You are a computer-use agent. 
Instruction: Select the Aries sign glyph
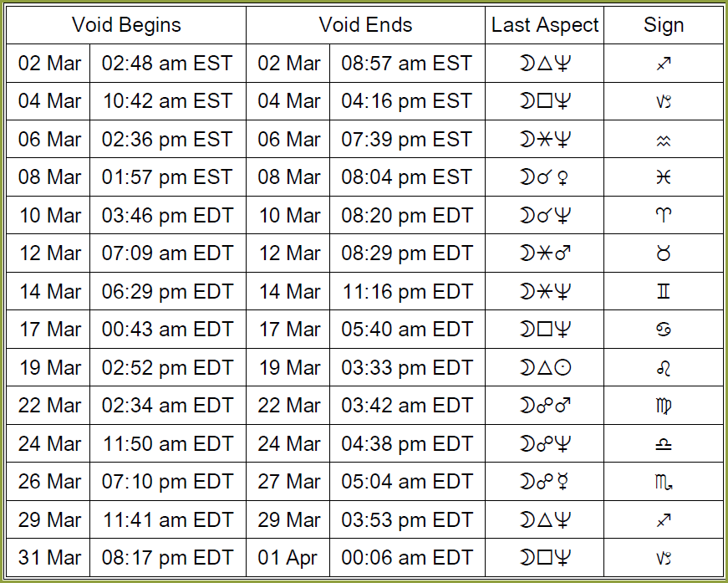pyautogui.click(x=664, y=215)
